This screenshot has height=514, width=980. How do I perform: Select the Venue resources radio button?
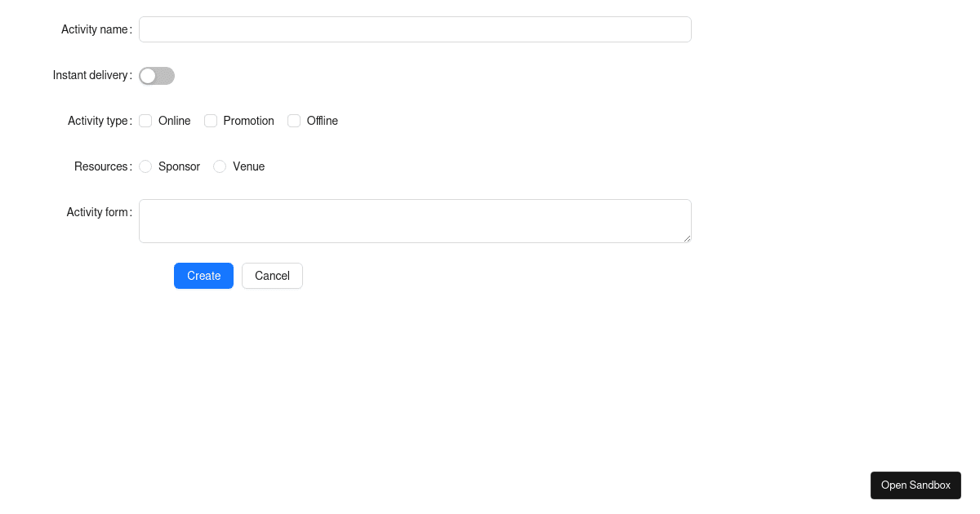coord(220,166)
